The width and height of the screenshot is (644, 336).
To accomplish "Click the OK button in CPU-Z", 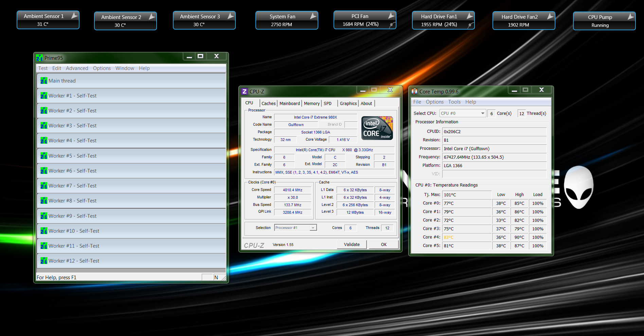I will pos(384,245).
